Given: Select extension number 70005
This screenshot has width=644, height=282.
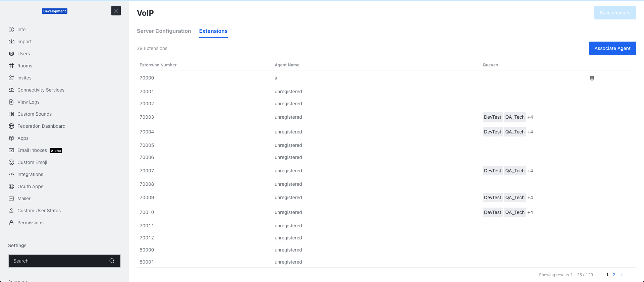Looking at the screenshot, I should [x=147, y=145].
